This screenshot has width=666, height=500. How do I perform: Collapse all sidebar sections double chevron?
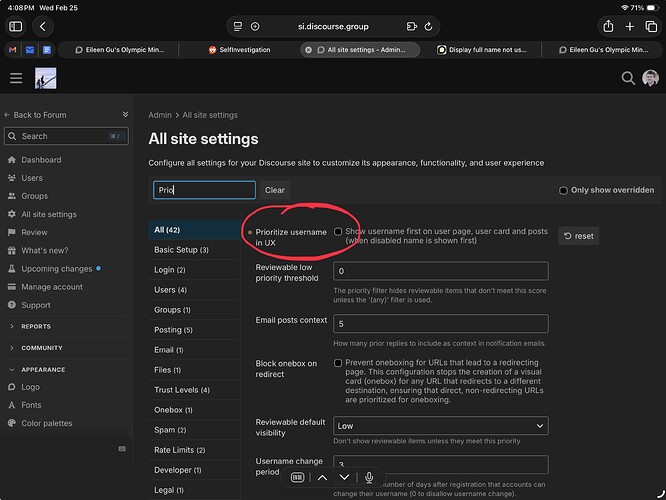pyautogui.click(x=125, y=114)
